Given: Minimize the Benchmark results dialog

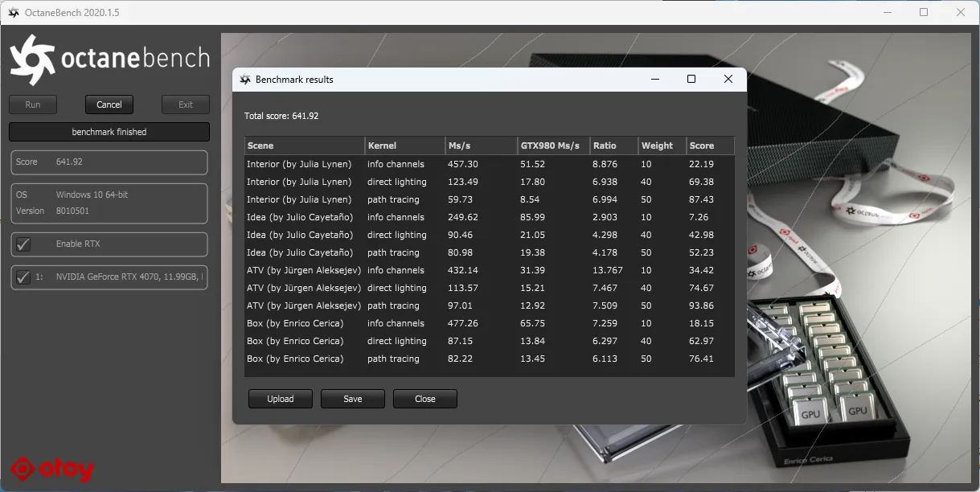Looking at the screenshot, I should tap(655, 79).
